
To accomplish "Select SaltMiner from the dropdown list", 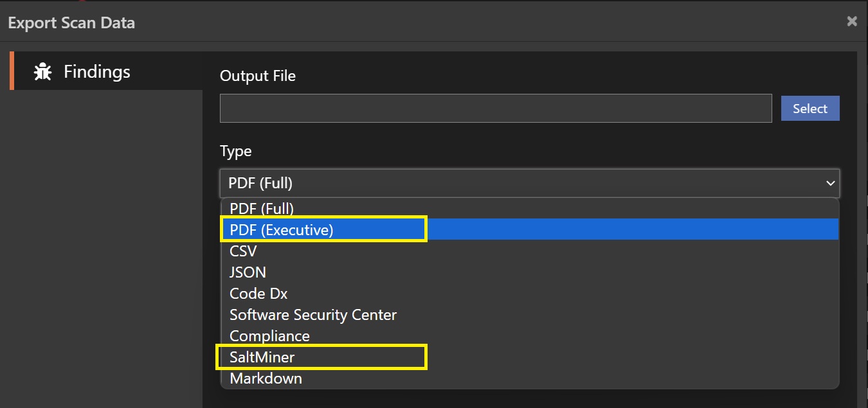I will click(262, 357).
